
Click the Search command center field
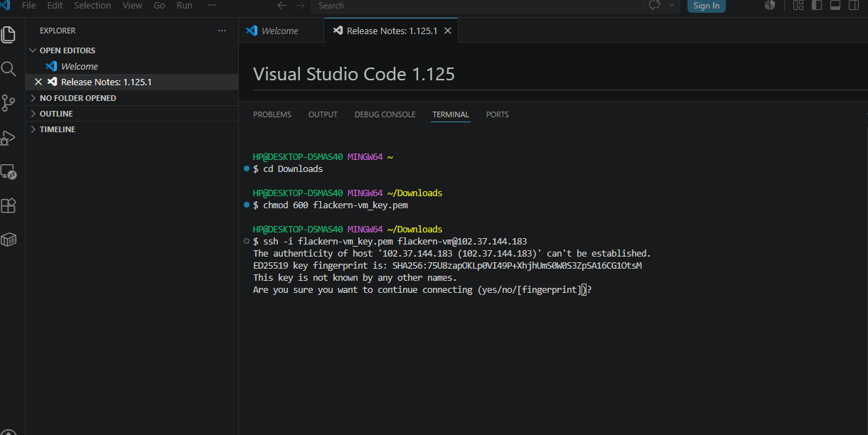tap(476, 6)
